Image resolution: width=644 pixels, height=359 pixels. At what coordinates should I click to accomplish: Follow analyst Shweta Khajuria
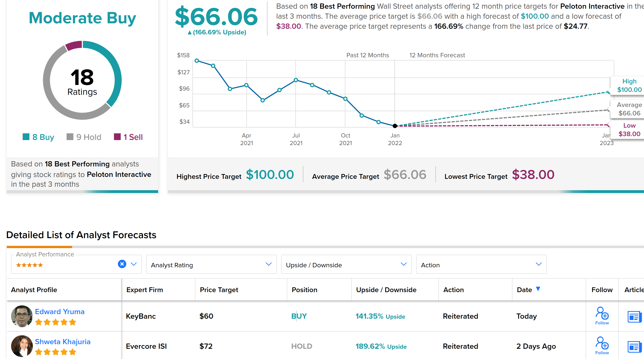(x=602, y=346)
